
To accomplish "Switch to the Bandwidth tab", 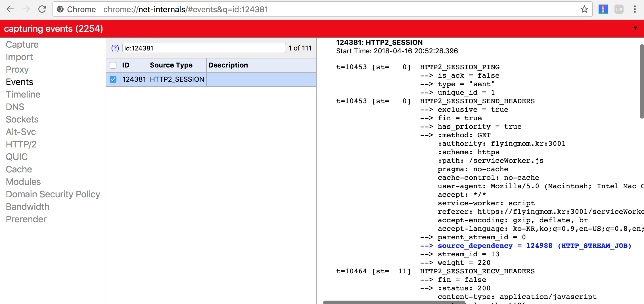I will pyautogui.click(x=28, y=207).
